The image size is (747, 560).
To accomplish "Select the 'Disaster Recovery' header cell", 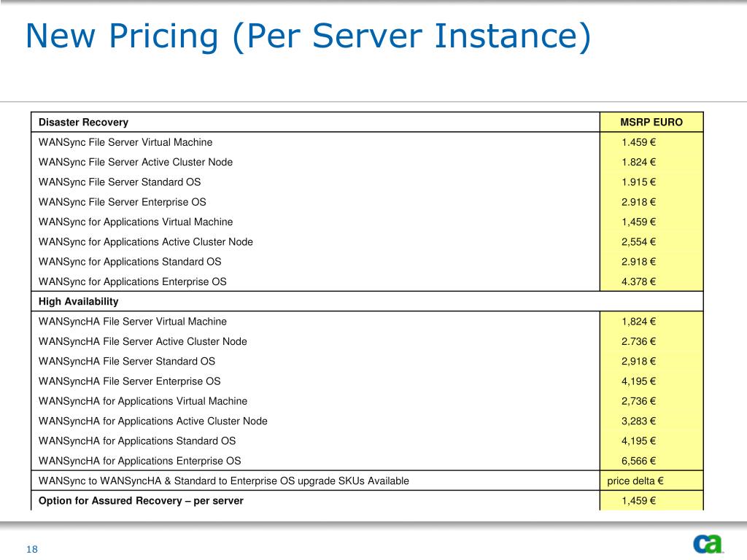I will (x=315, y=122).
